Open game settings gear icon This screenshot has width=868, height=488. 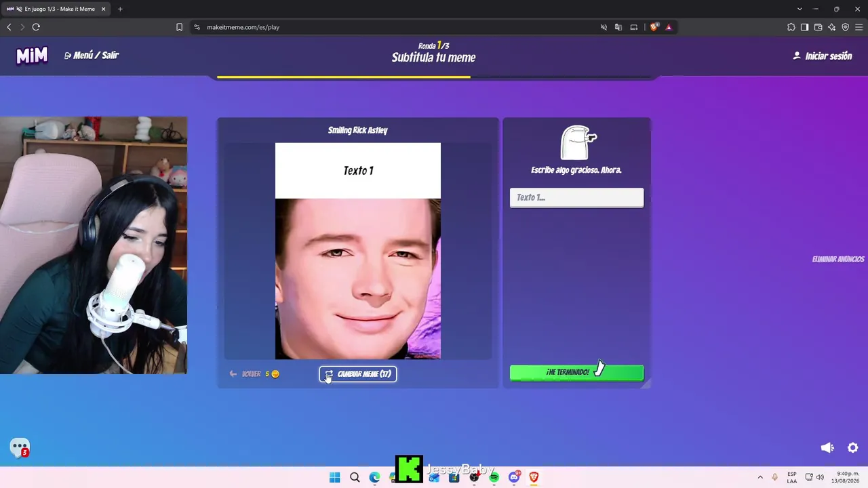coord(853,447)
